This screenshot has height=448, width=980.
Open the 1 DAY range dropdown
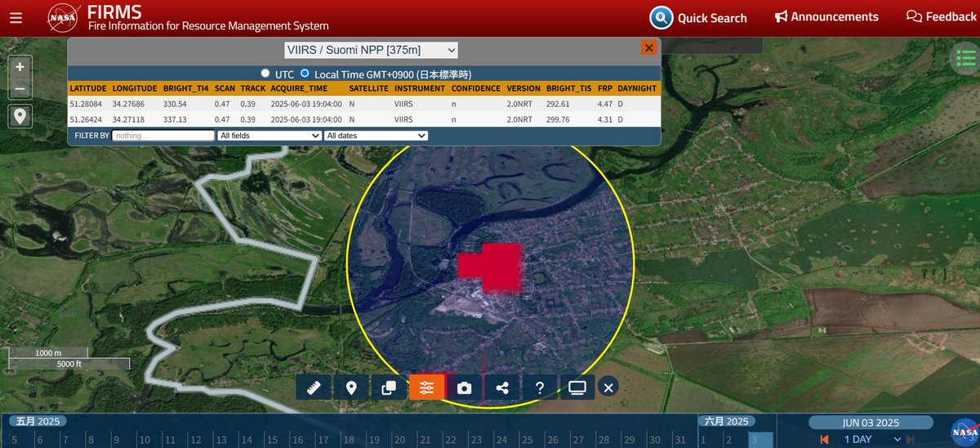click(872, 440)
